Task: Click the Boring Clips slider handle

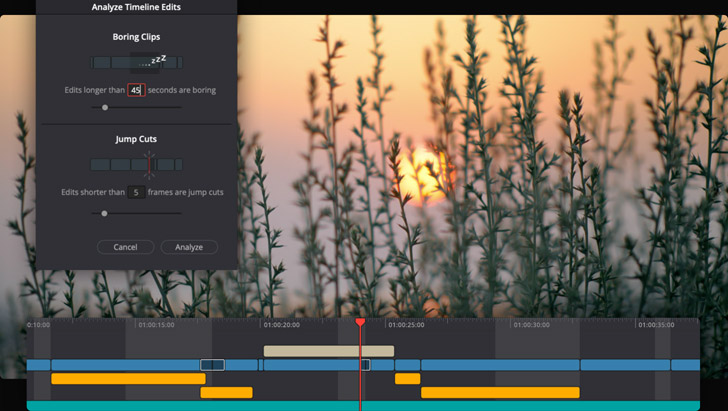Action: (x=105, y=108)
